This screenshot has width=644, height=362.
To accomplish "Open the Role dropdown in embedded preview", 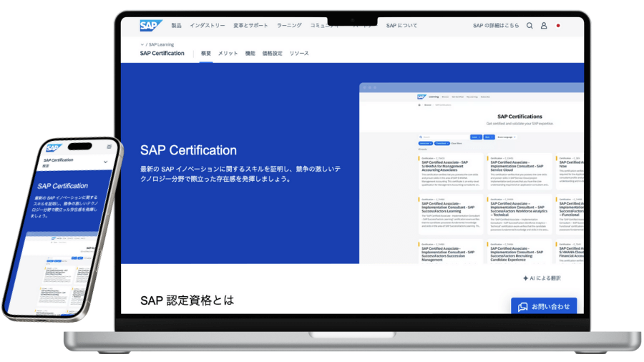I will tap(489, 137).
